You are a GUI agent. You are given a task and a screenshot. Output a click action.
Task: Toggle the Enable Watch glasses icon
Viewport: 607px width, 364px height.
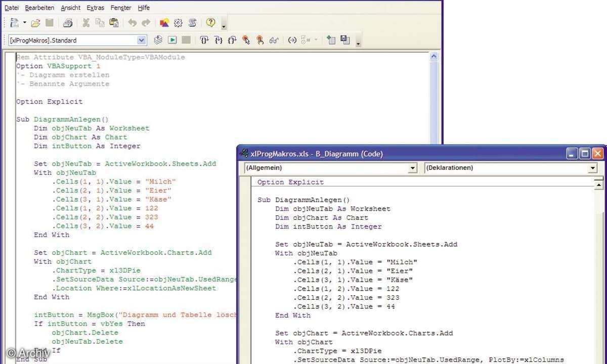pos(274,40)
